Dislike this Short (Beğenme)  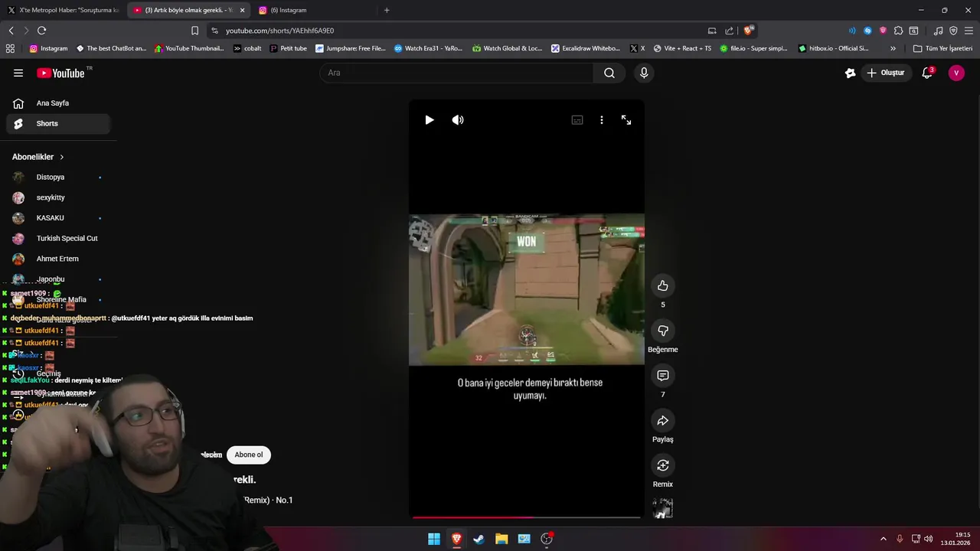663,331
